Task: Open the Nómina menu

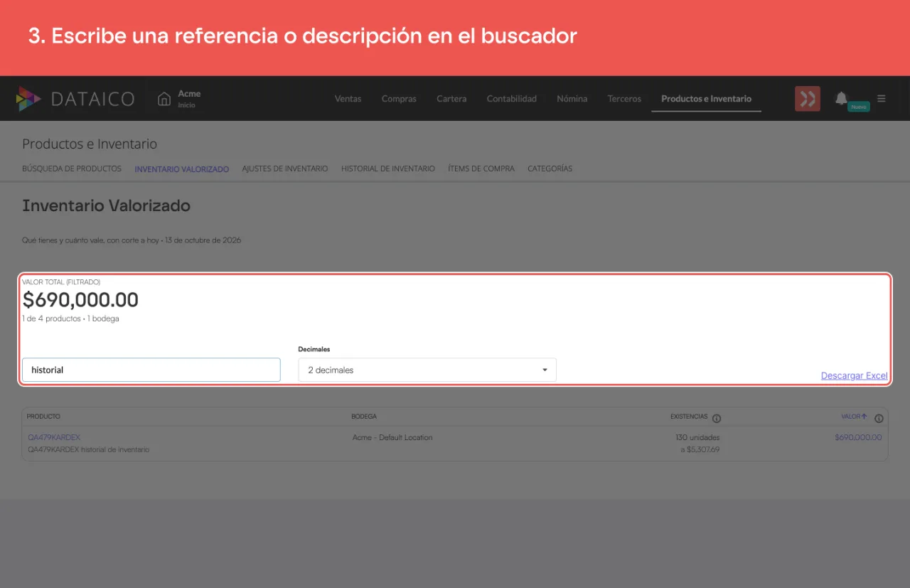Action: coord(572,99)
